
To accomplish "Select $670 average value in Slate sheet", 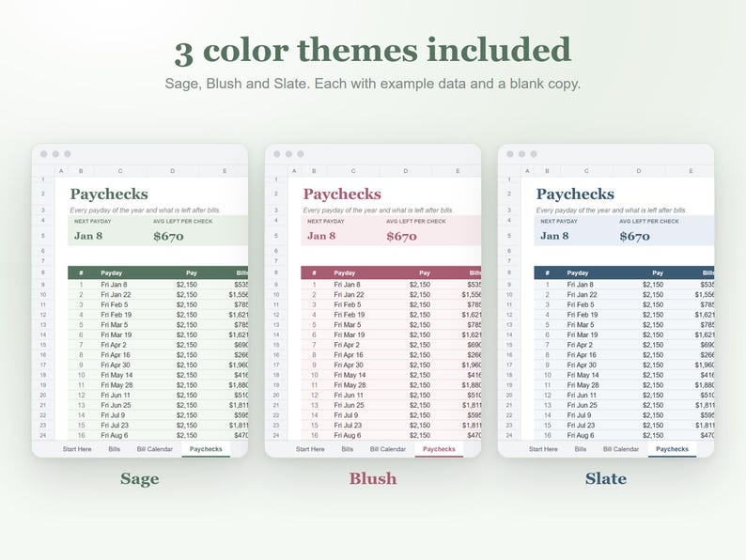I will 635,237.
